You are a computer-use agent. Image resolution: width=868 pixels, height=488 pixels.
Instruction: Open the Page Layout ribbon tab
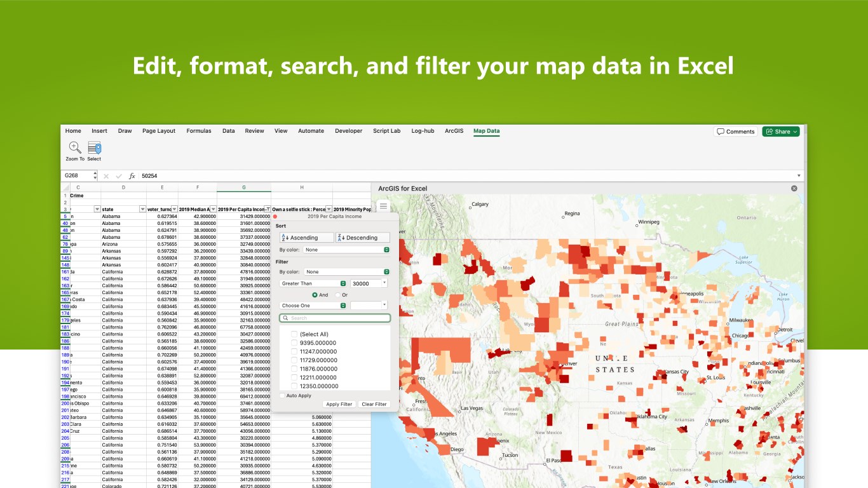click(159, 131)
